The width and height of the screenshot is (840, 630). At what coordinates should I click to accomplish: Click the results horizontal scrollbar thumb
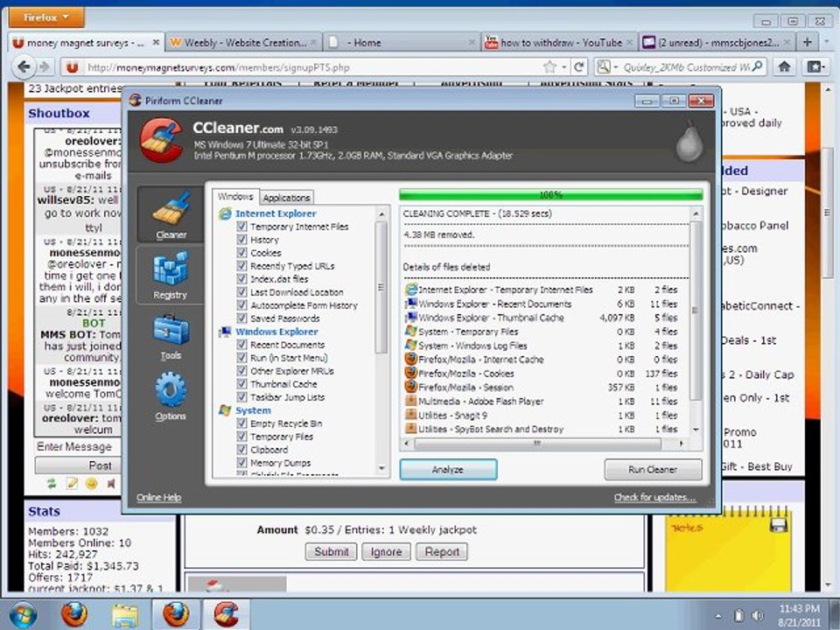(537, 443)
